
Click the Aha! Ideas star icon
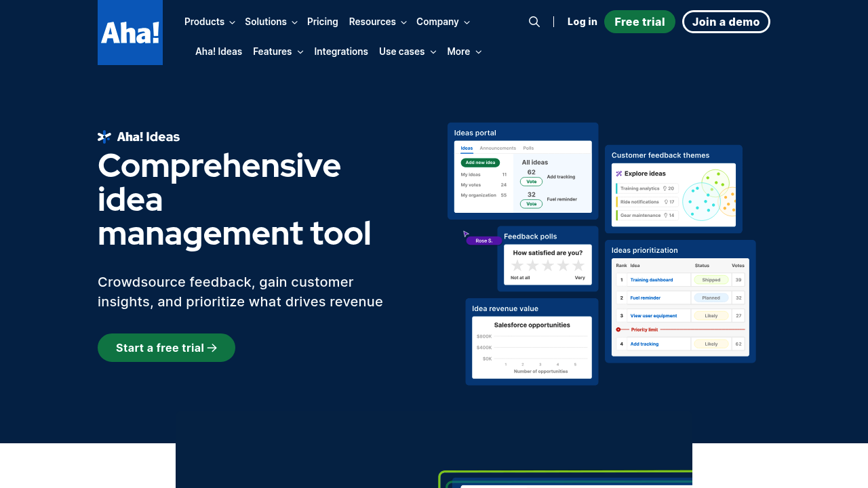(x=104, y=137)
